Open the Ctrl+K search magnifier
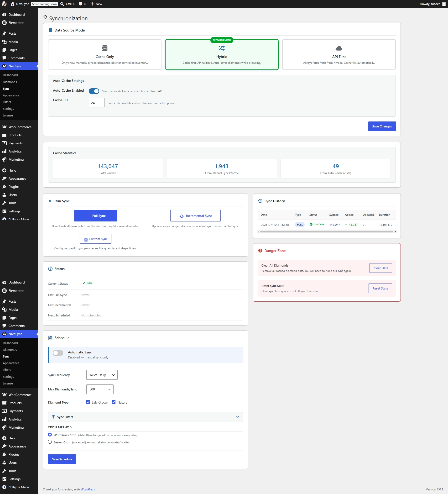 point(62,4)
